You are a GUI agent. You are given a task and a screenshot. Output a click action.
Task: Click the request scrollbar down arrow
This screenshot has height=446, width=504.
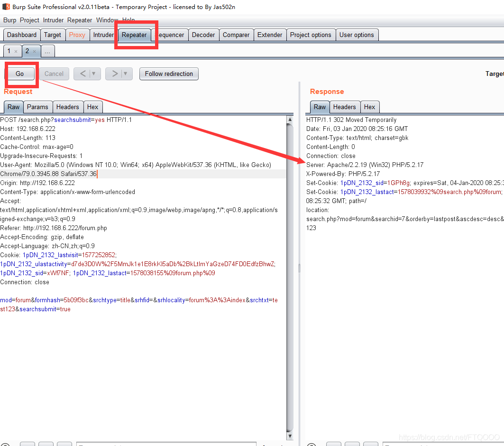pos(290,436)
